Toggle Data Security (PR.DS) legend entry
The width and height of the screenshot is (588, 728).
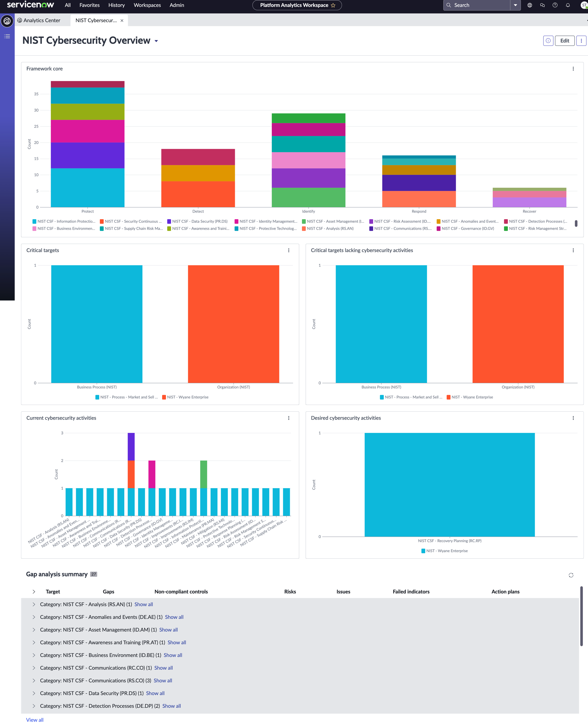[197, 221]
